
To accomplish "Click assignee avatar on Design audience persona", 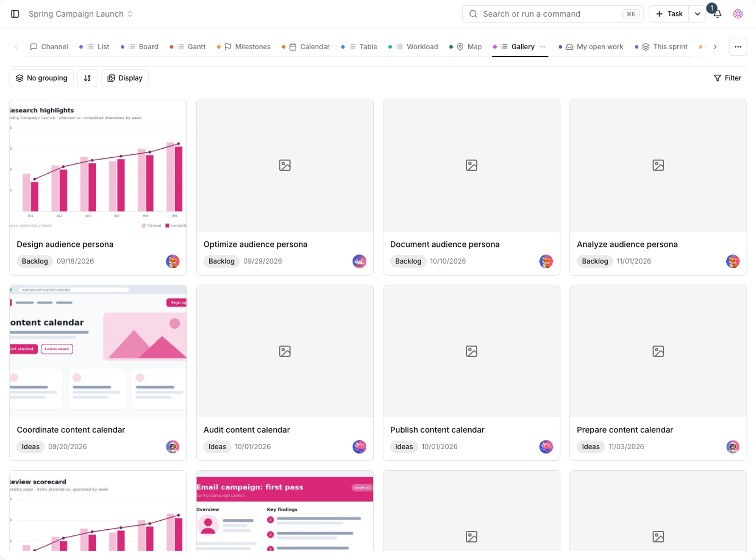I will [172, 261].
